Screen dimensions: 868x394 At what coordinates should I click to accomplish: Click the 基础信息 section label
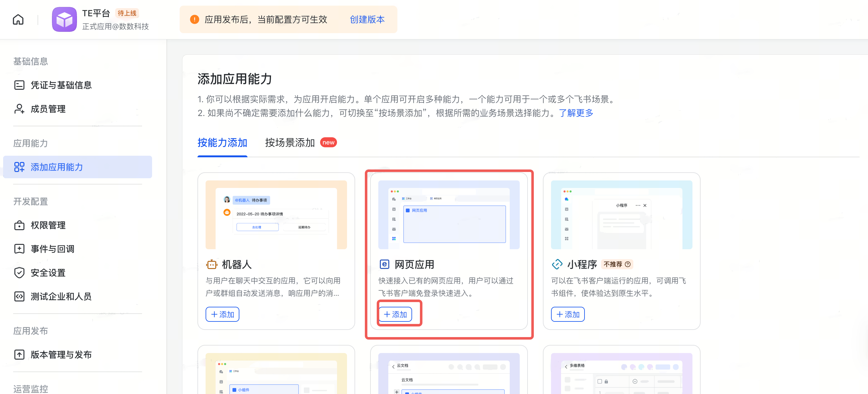(x=30, y=61)
